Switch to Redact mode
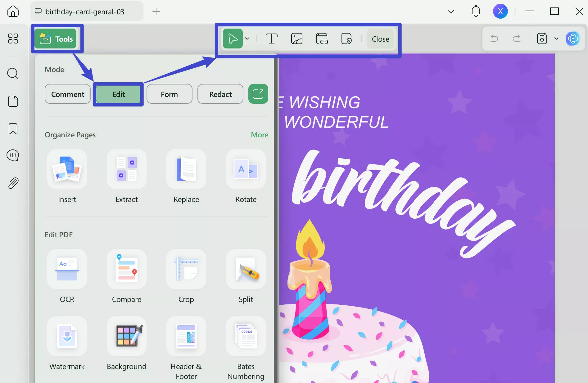Screen dimensions: 588x383 (220, 94)
